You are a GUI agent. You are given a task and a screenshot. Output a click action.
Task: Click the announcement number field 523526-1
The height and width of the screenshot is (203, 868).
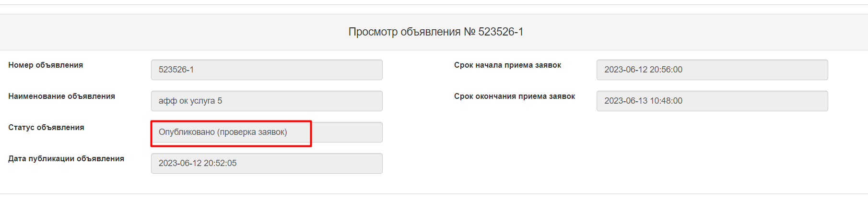click(x=267, y=70)
